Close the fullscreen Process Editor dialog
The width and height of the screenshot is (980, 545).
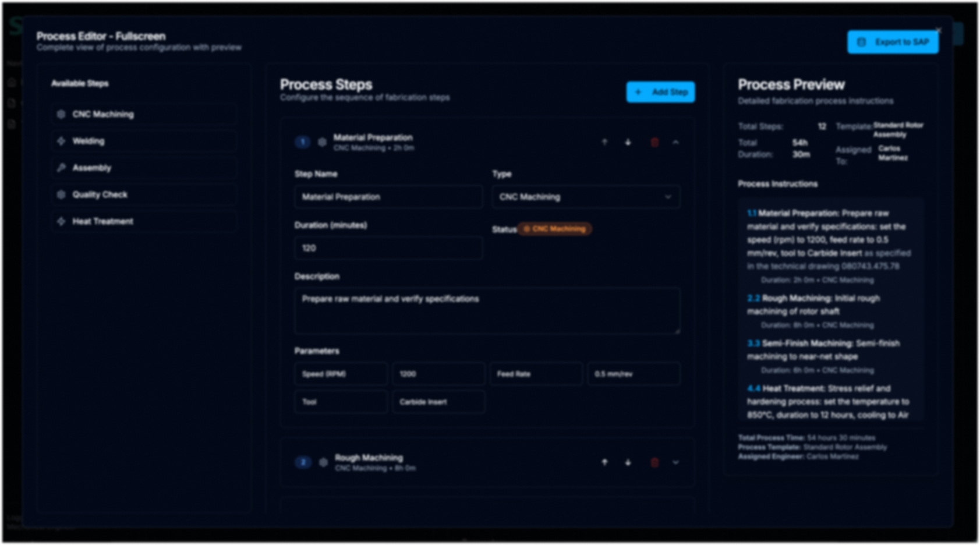pos(938,30)
